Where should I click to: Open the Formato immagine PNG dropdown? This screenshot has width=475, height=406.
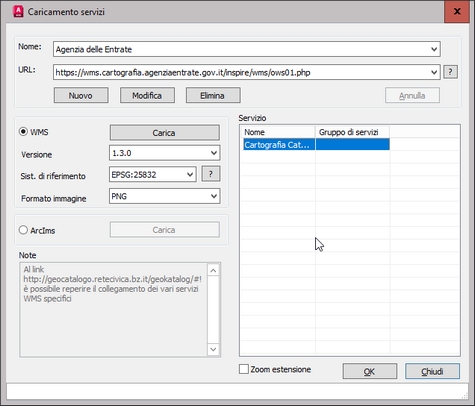pyautogui.click(x=214, y=196)
